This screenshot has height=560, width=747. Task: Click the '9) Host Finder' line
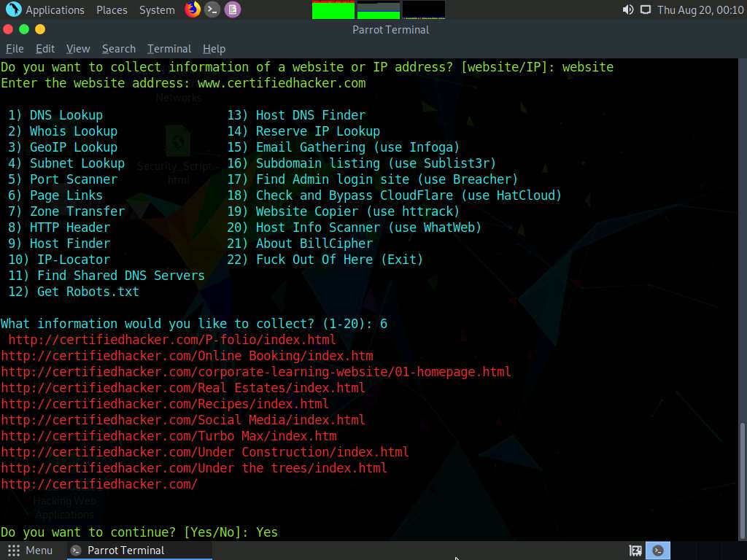coord(59,244)
